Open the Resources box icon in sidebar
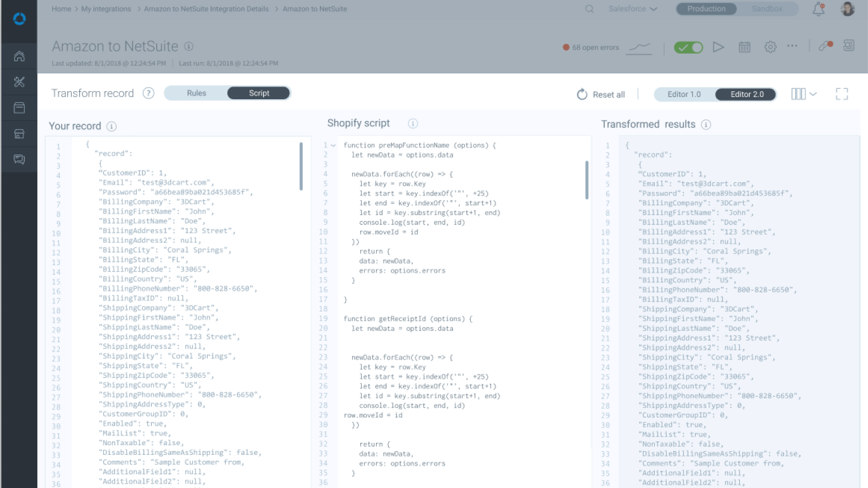 [20, 108]
